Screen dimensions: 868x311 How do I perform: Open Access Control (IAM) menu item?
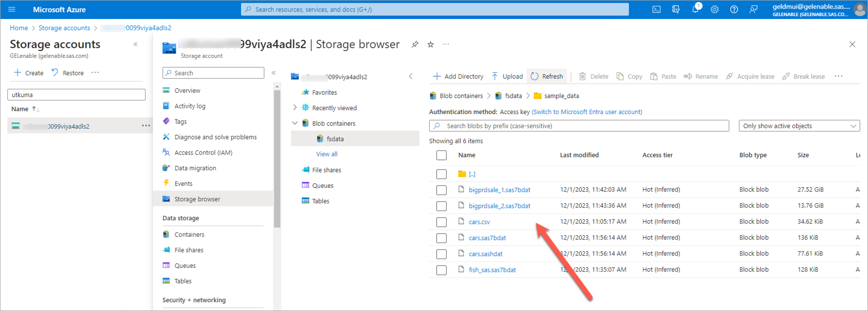[203, 152]
